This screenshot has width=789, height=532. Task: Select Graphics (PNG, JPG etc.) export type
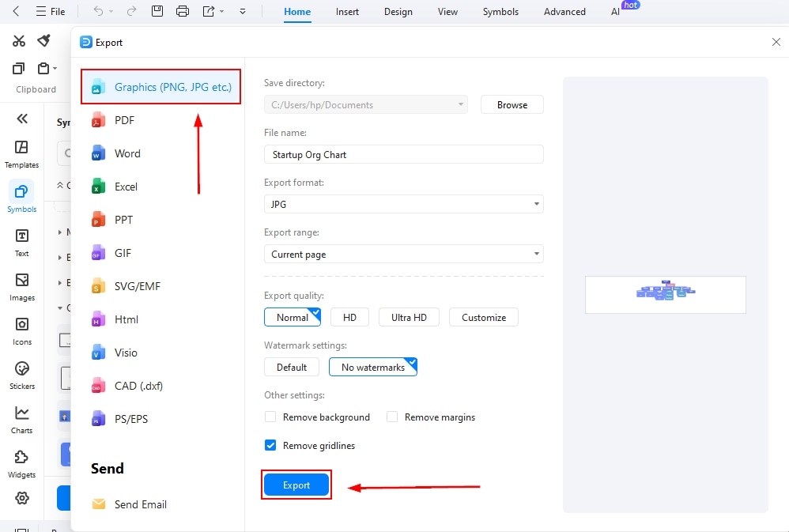pos(161,87)
